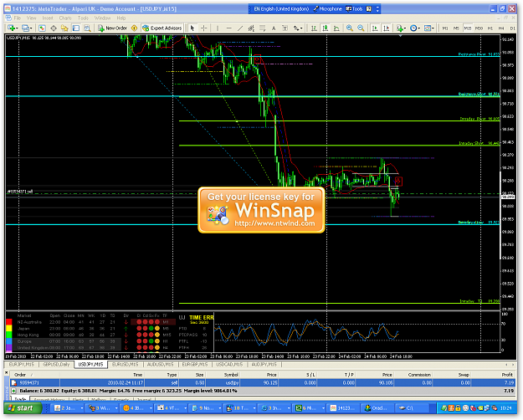The width and height of the screenshot is (523, 420).
Task: Click the taskbar clock showing 10:24
Action: (505, 408)
